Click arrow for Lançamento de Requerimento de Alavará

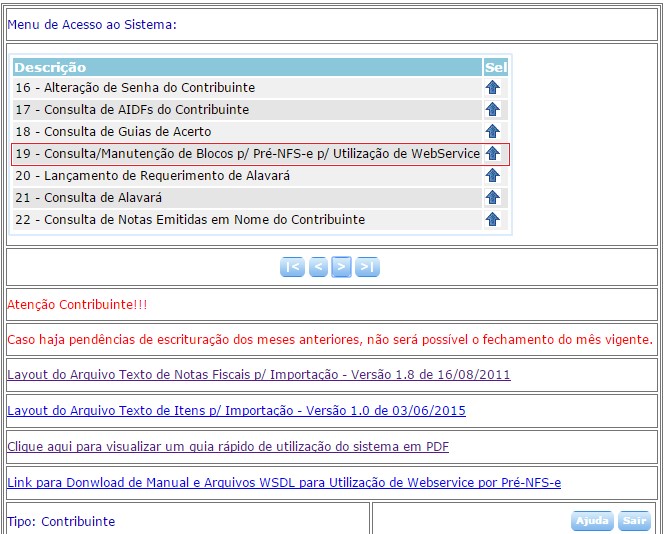(x=492, y=176)
